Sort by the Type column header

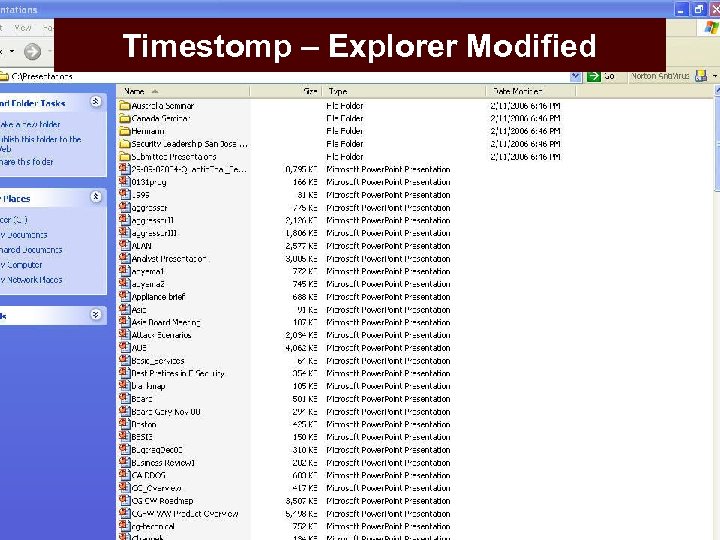(x=404, y=91)
